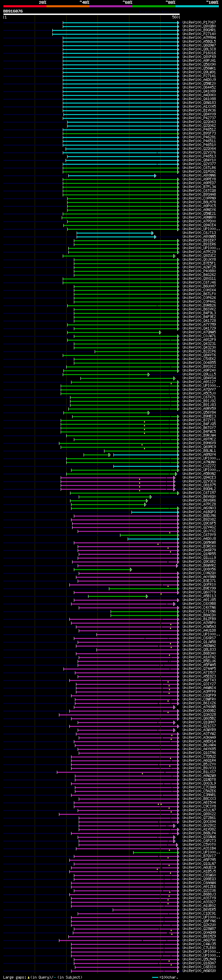Click the UniRef100_A9XNN6 label
The height and width of the screenshot is (980, 222).
pos(199,175)
